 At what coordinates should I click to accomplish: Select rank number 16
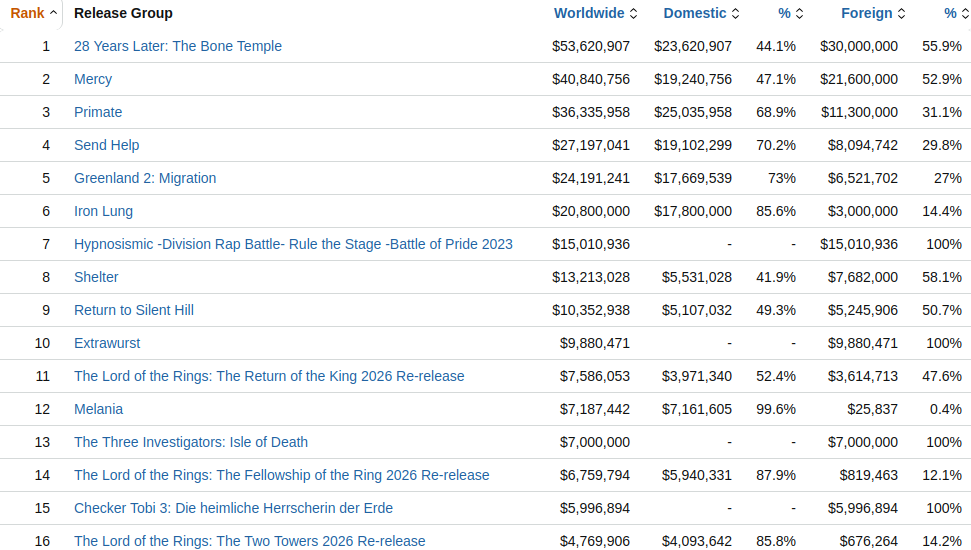tap(42, 541)
